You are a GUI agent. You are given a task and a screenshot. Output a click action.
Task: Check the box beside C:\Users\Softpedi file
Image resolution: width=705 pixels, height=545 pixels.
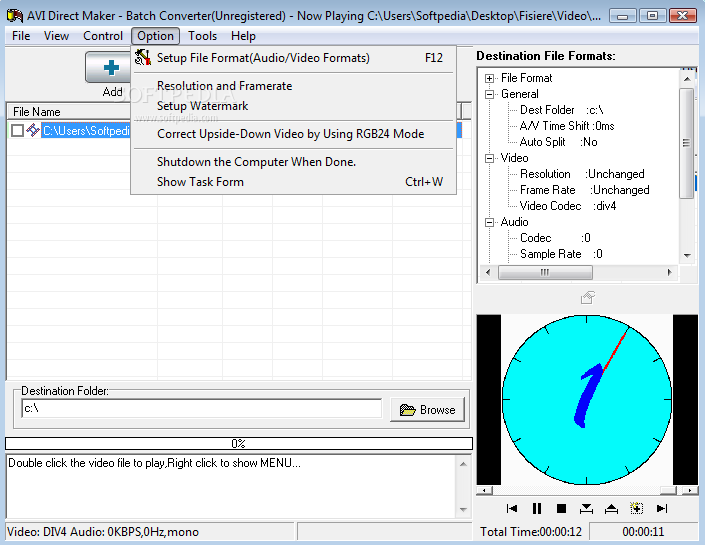18,131
